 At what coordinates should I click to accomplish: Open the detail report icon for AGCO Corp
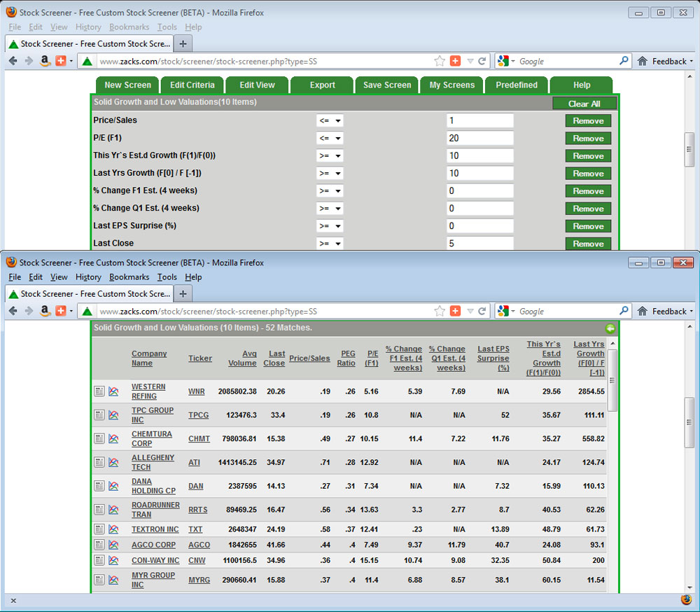(99, 545)
